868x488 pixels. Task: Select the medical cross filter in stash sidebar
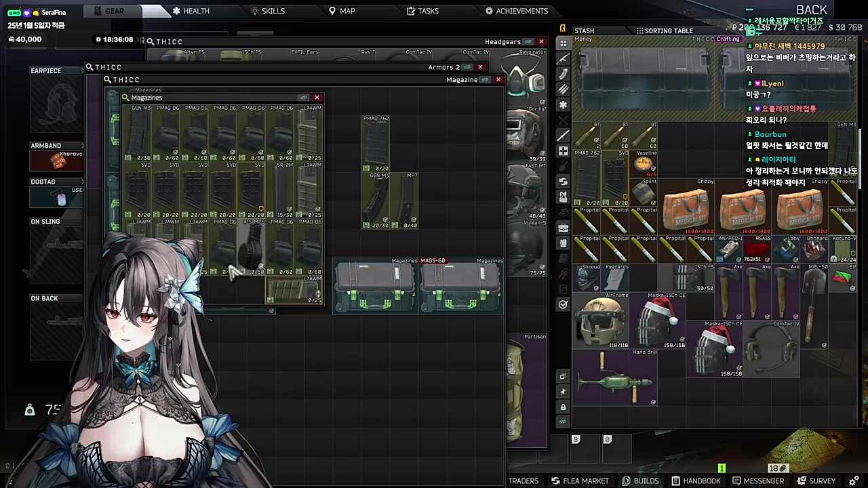pos(563,150)
